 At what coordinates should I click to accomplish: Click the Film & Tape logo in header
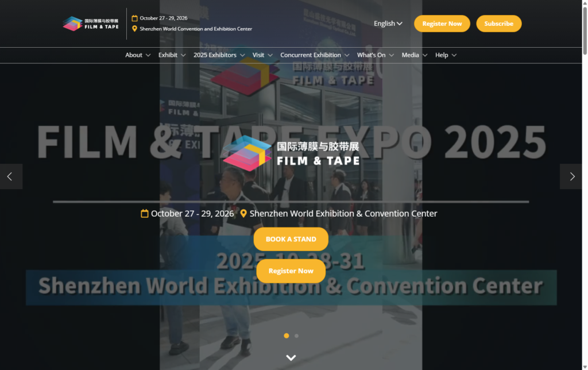[91, 24]
